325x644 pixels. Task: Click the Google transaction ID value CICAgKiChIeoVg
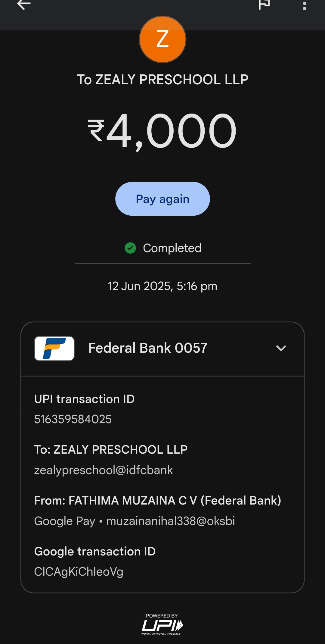pyautogui.click(x=79, y=572)
